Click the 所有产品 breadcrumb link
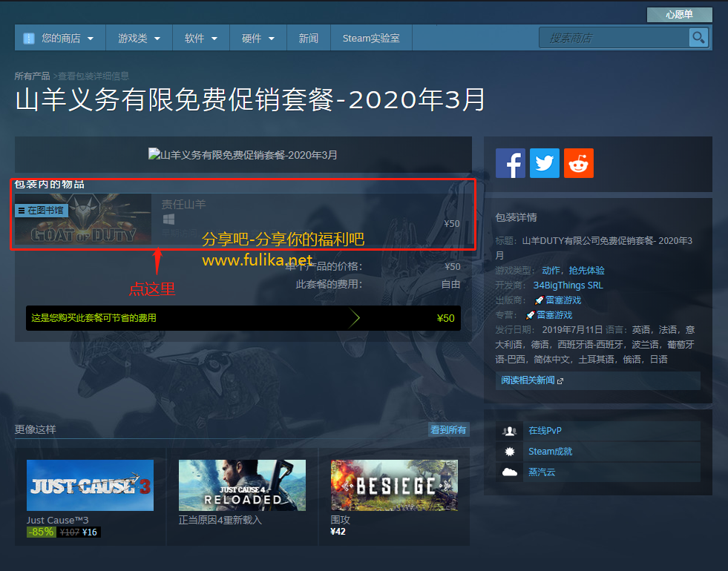Screen dimensions: 728x571 pyautogui.click(x=32, y=76)
